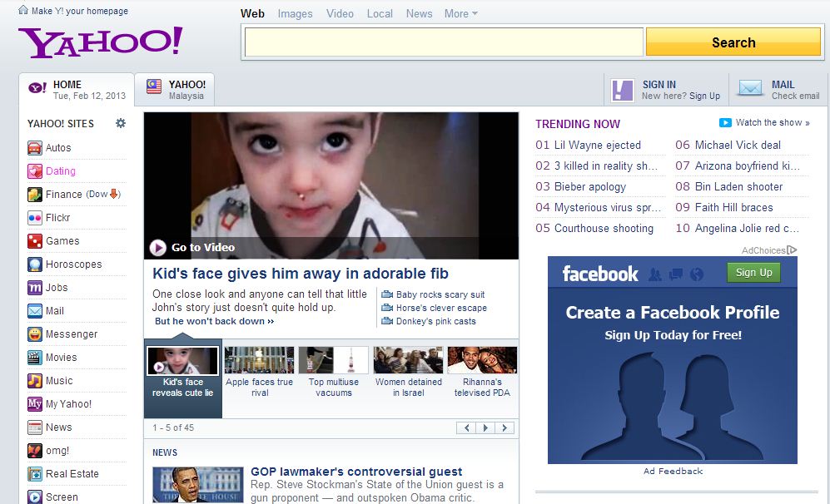Open the Movies clapperboard icon
830x504 pixels.
click(35, 358)
